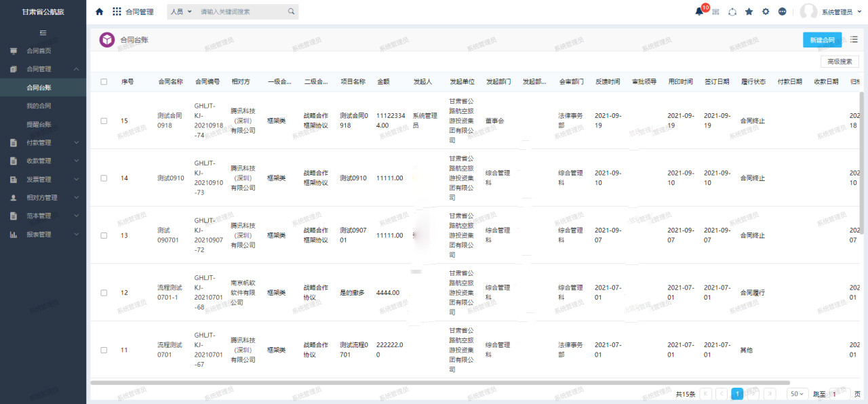
Task: Open the app grid launcher icon
Action: pyautogui.click(x=117, y=12)
